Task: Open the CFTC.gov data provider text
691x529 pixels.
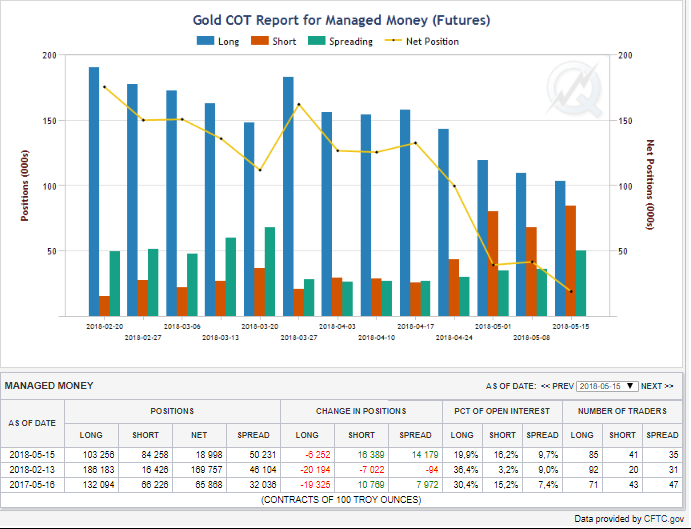Action: (664, 519)
